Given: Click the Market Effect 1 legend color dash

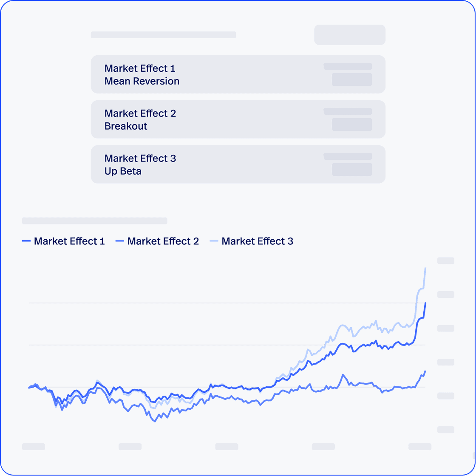Looking at the screenshot, I should [26, 241].
